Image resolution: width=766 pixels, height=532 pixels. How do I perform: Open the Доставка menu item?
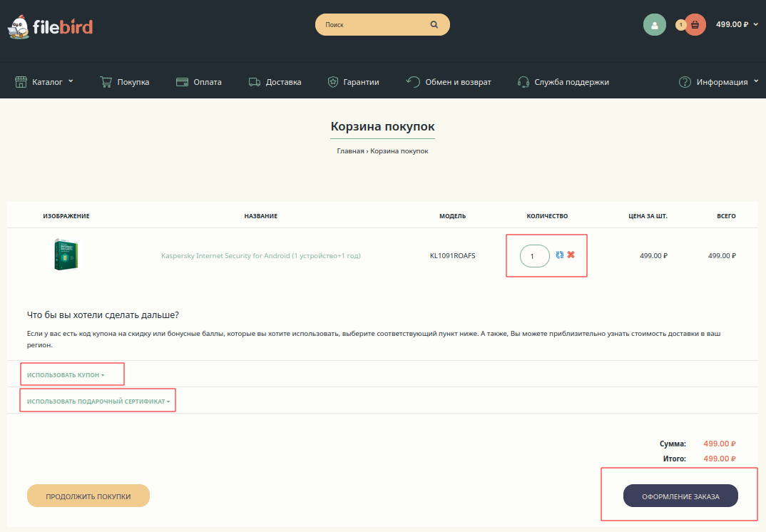[275, 82]
